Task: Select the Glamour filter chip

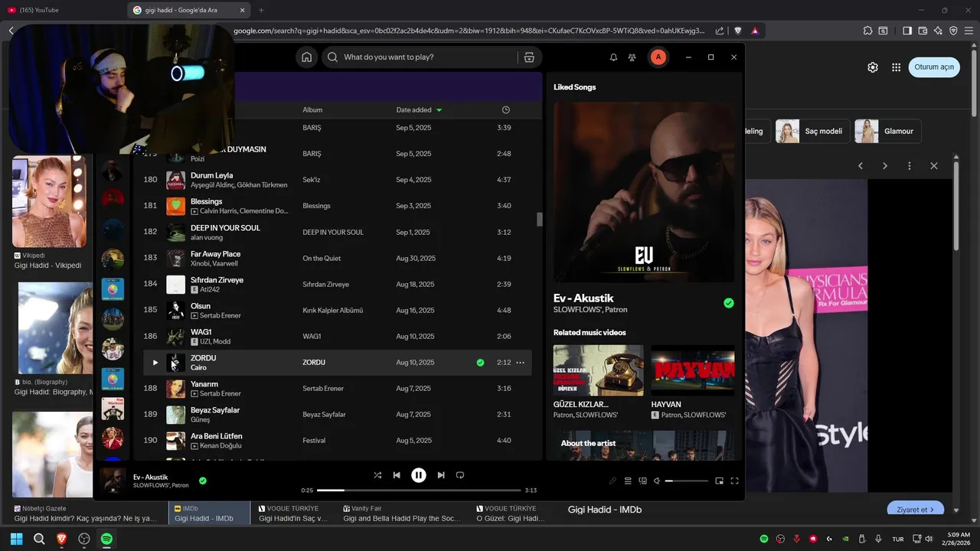Action: pyautogui.click(x=887, y=131)
